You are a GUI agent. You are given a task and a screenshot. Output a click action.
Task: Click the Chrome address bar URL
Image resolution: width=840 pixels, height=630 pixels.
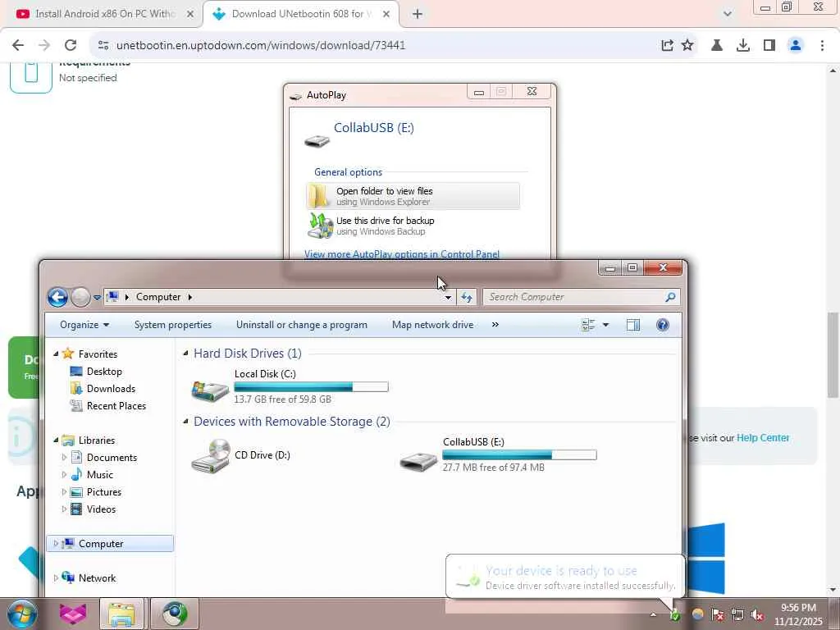[x=260, y=45]
